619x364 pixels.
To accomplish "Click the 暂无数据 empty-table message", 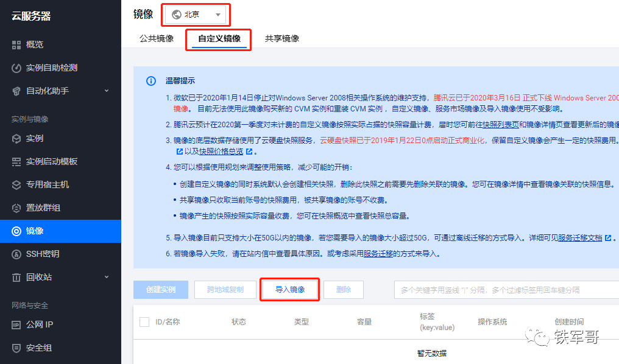I will [x=432, y=353].
